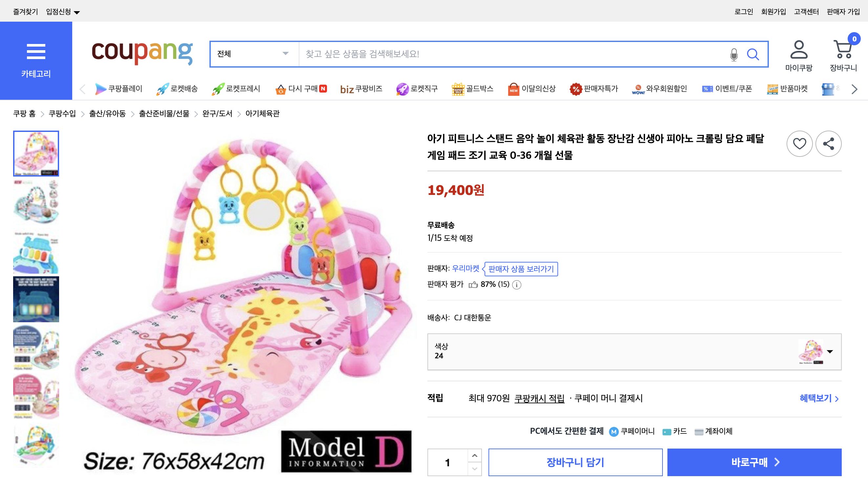Open the 카테고리 hamburger menu
The height and width of the screenshot is (485, 868).
[x=36, y=51]
